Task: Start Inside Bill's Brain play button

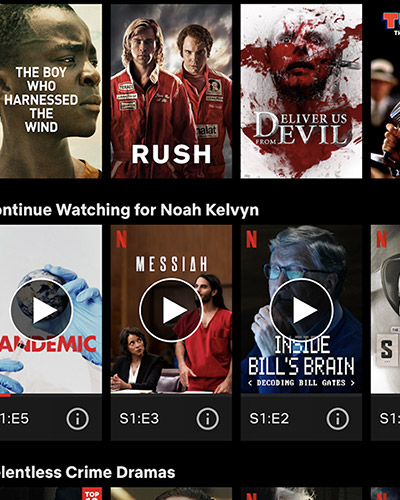Action: [x=301, y=310]
